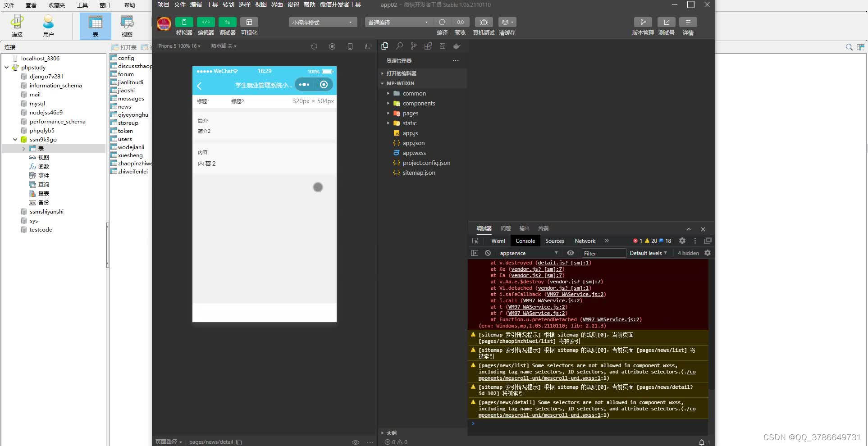Viewport: 868px width, 446px height.
Task: Open the hot reload (热重载) dropdown
Action: (224, 46)
